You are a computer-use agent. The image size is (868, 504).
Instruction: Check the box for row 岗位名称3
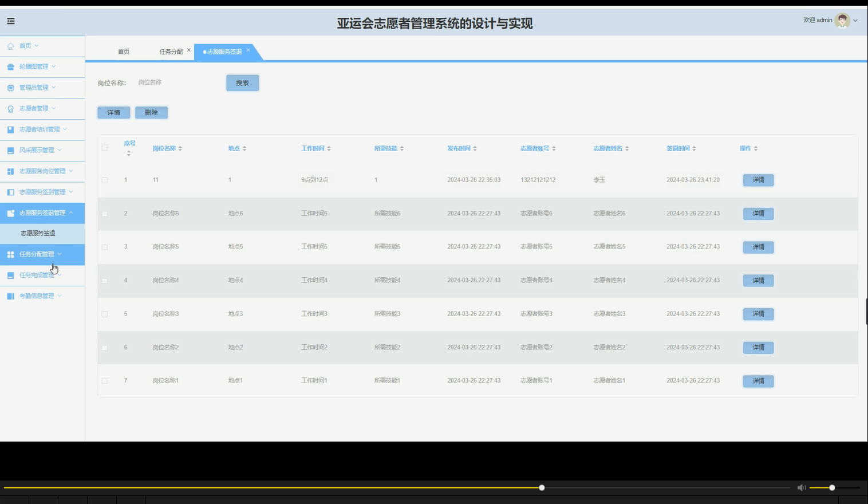click(105, 314)
